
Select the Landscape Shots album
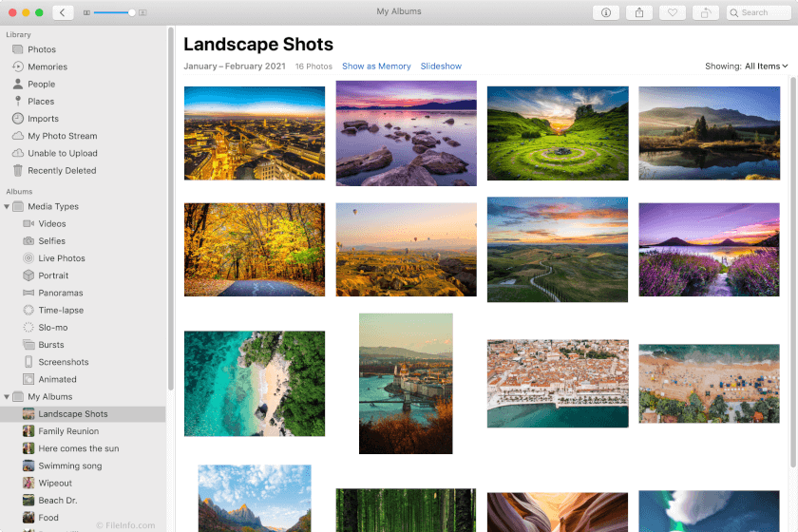click(x=83, y=414)
